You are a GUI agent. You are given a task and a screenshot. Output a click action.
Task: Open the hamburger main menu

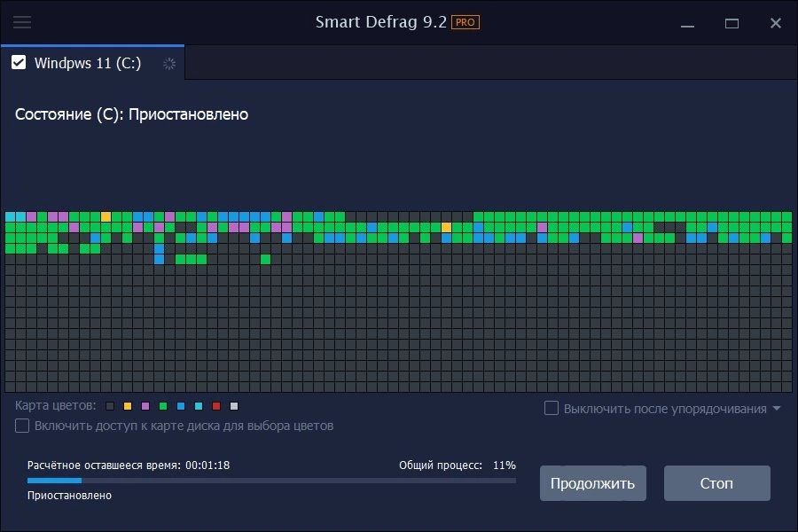22,22
